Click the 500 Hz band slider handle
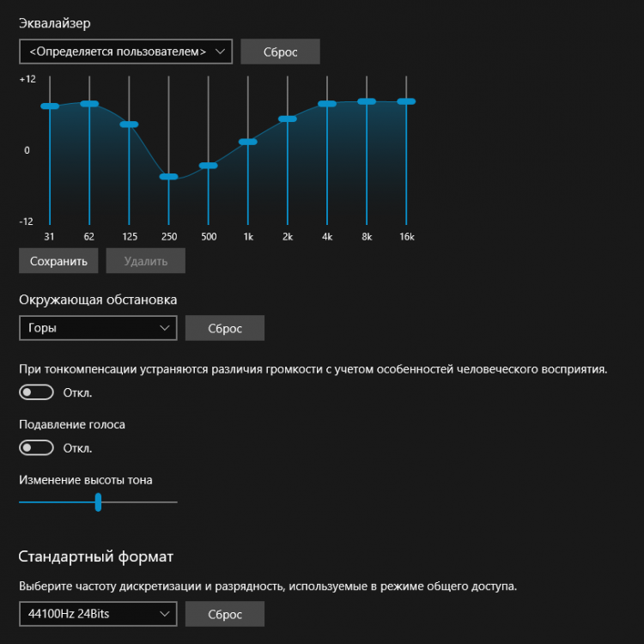This screenshot has width=644, height=644. (x=209, y=166)
